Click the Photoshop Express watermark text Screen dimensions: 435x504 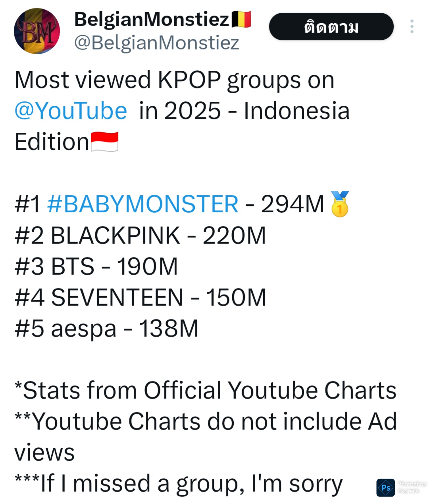coord(412,488)
